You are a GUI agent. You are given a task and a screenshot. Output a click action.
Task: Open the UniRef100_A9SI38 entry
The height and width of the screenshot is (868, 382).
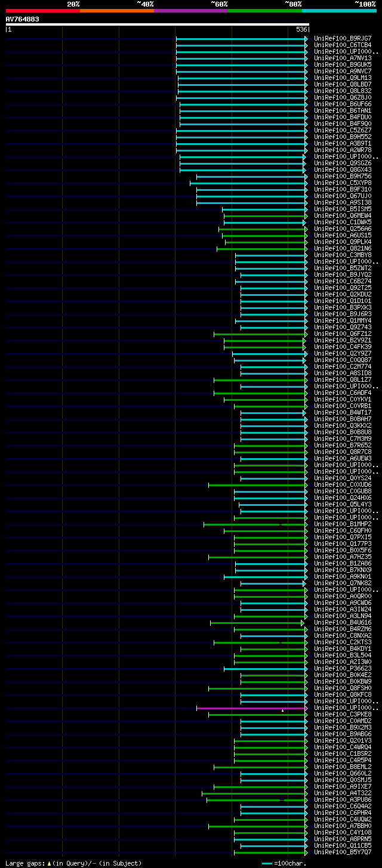pyautogui.click(x=343, y=202)
